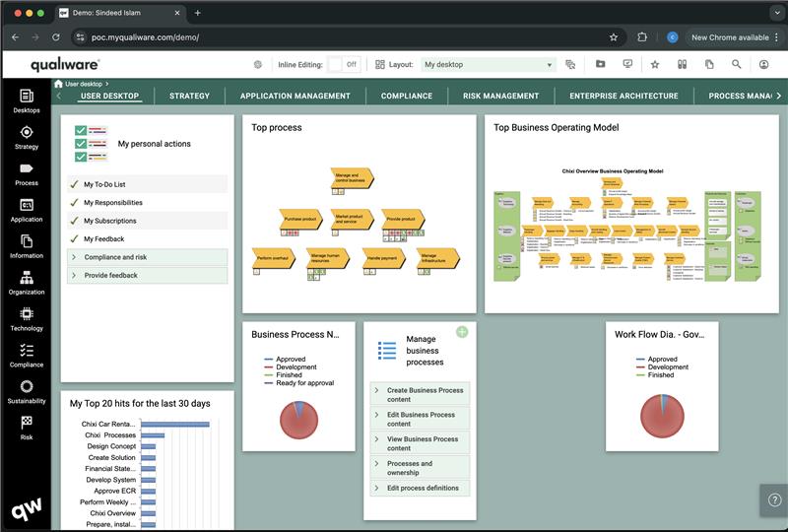Open the user profile icon in the toolbar
This screenshot has width=788, height=532.
[764, 64]
